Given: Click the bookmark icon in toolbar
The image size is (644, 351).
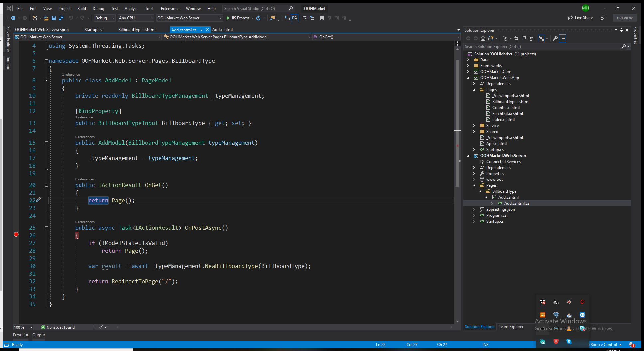Looking at the screenshot, I should (322, 18).
